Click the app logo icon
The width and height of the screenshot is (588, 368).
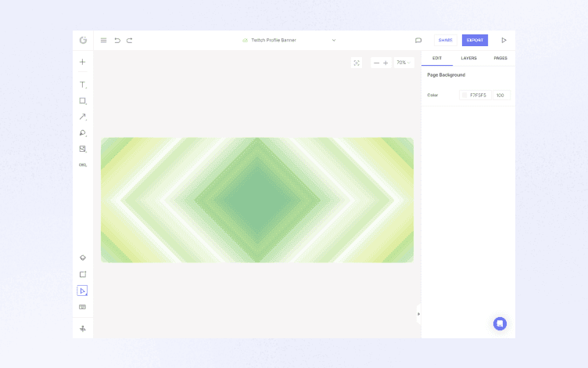point(83,40)
